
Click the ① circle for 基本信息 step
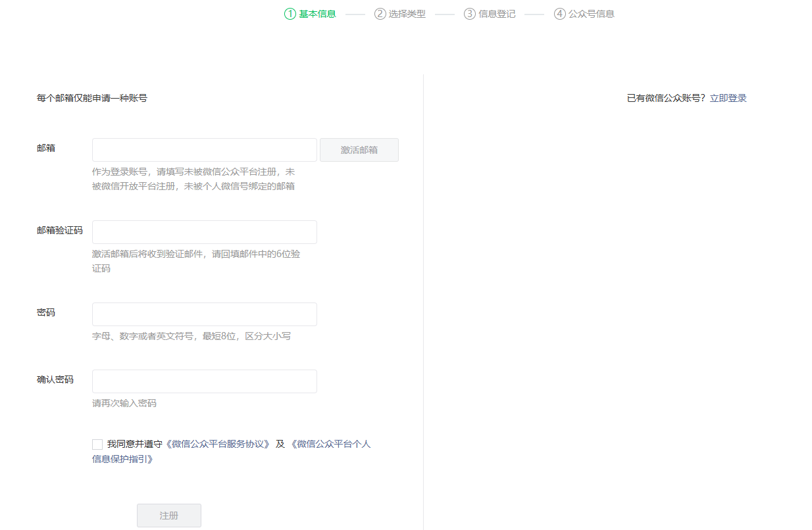[x=290, y=13]
